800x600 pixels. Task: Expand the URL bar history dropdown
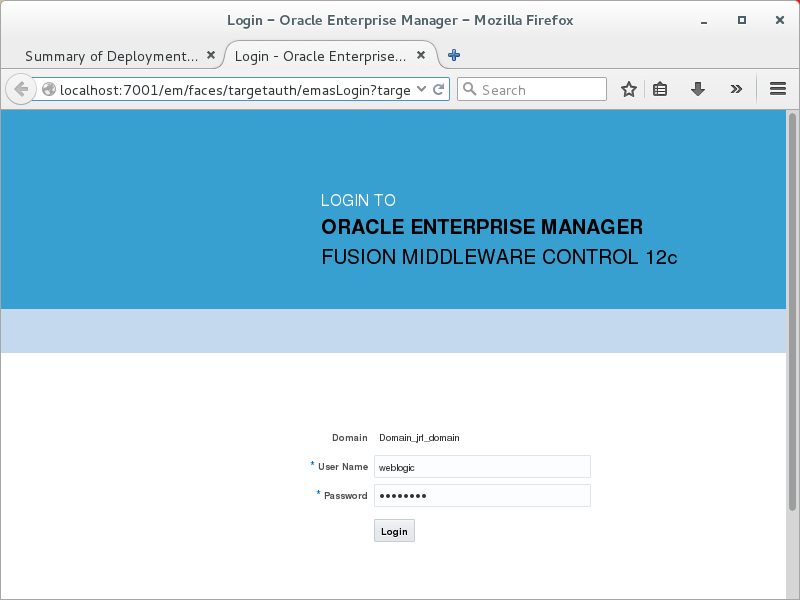421,90
